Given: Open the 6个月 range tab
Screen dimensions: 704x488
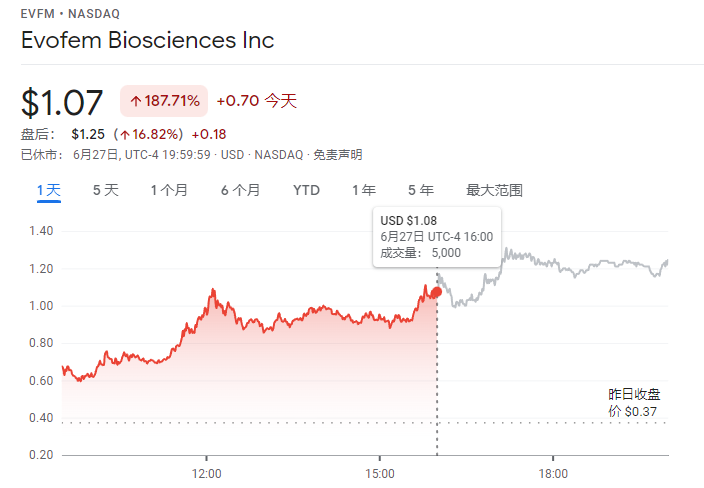Looking at the screenshot, I should (240, 190).
